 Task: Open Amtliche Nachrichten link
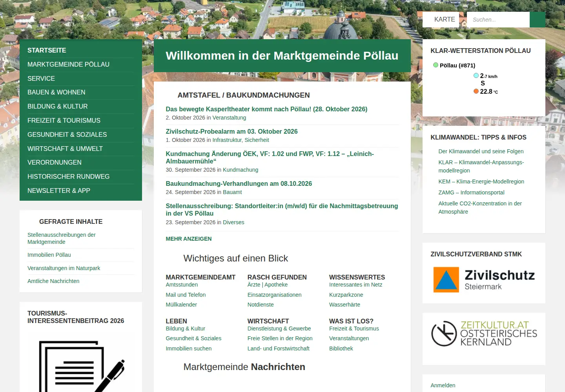53,281
